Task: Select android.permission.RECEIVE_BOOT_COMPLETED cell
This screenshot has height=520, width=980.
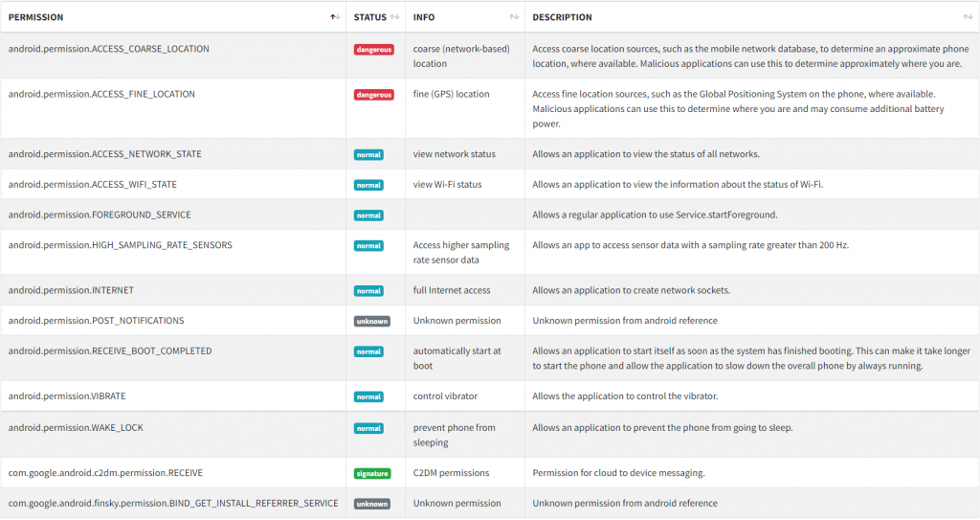Action: point(173,358)
